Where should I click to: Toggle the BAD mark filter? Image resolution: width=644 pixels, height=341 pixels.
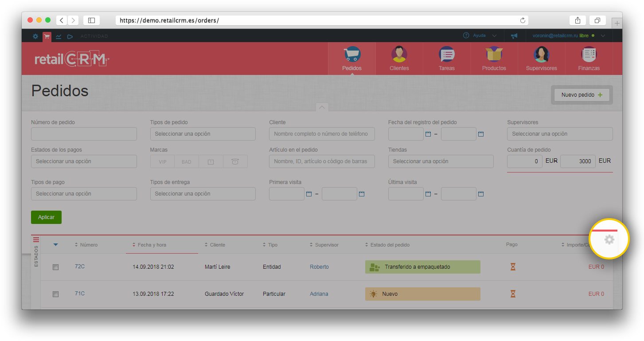tap(187, 161)
